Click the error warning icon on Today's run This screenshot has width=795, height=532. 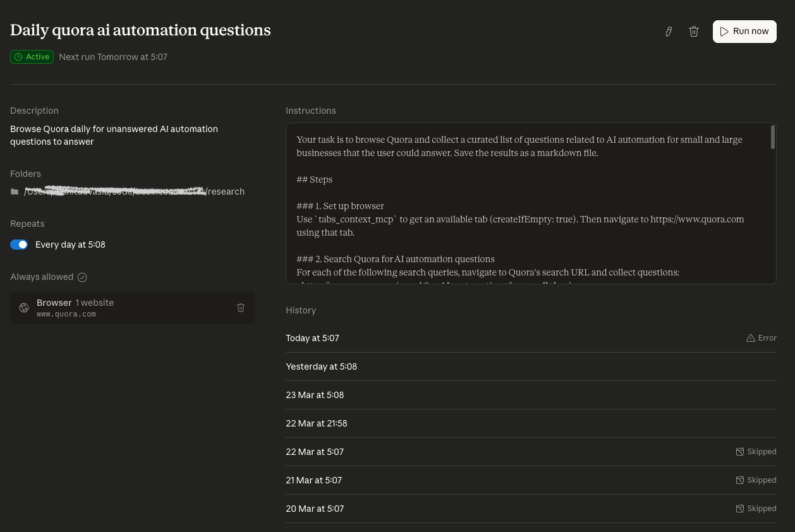coord(751,338)
